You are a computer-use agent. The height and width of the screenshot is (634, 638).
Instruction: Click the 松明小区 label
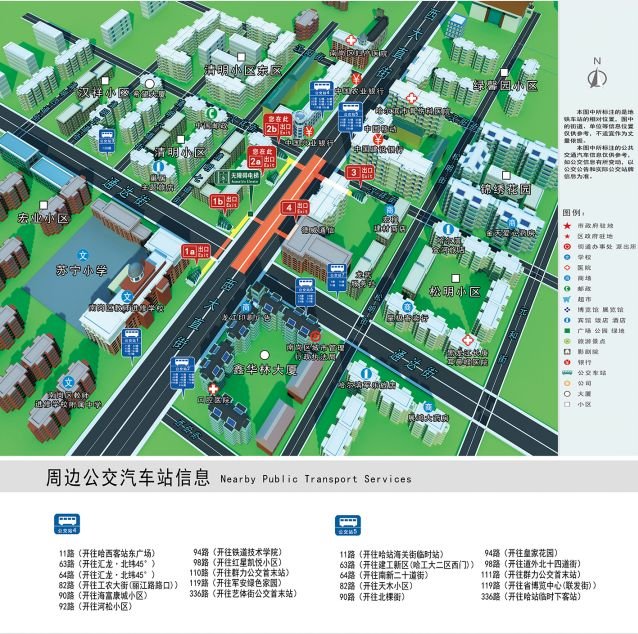point(455,292)
